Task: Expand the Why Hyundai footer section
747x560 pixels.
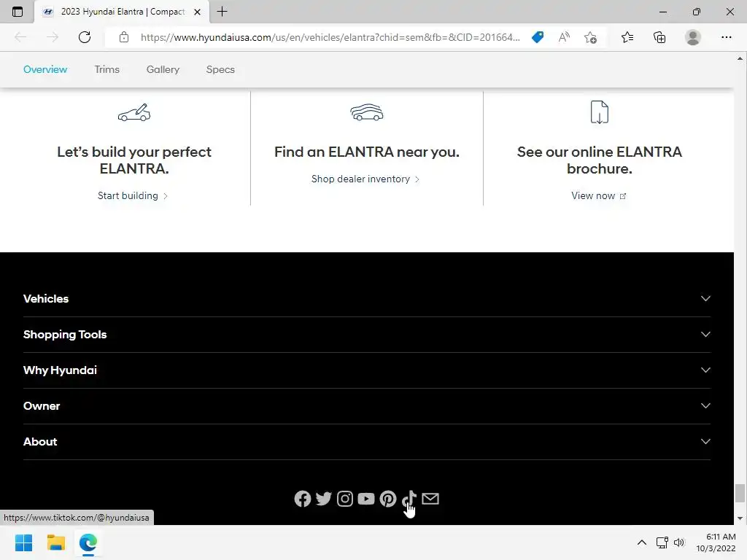Action: click(x=367, y=370)
